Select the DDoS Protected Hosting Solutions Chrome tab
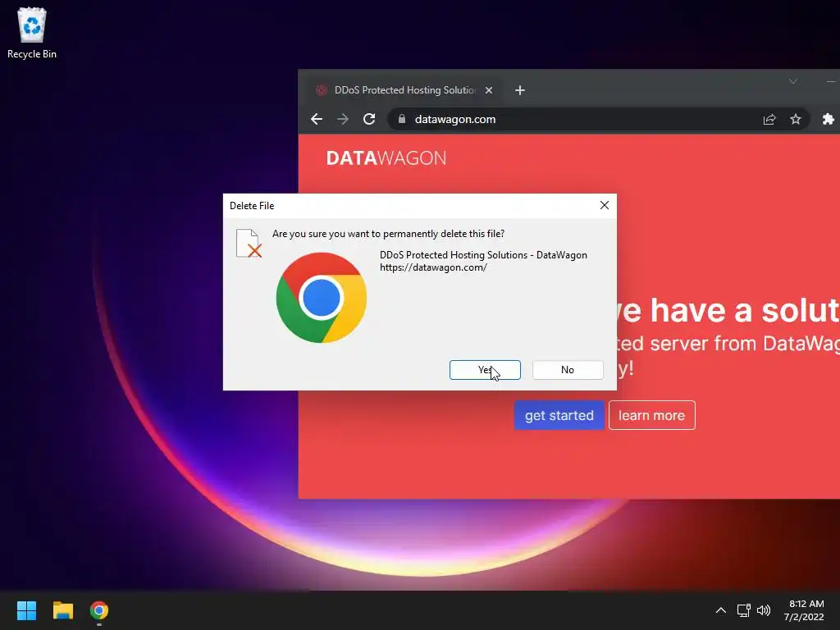Screen dimensions: 840x630 (404, 90)
